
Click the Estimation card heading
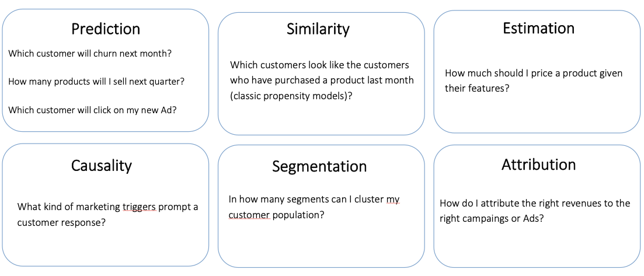tap(538, 28)
